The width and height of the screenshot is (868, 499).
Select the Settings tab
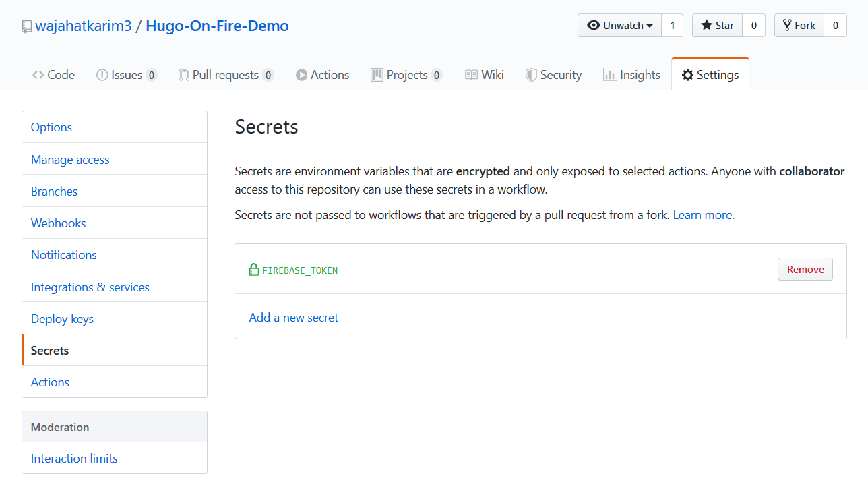(x=710, y=75)
